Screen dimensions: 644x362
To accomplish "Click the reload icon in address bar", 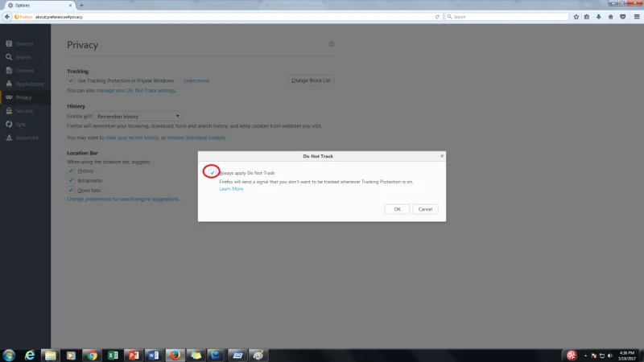I will [437, 16].
